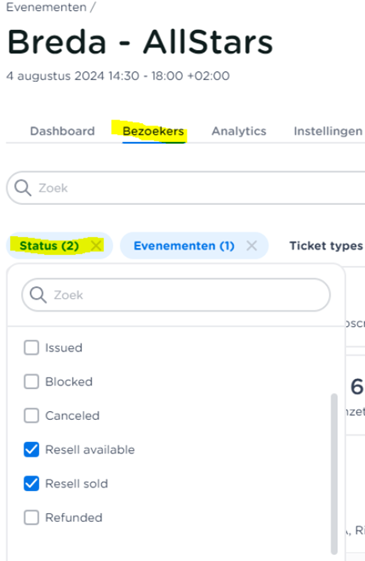This screenshot has height=561, width=365.
Task: Open the Analytics tab
Action: tap(239, 131)
